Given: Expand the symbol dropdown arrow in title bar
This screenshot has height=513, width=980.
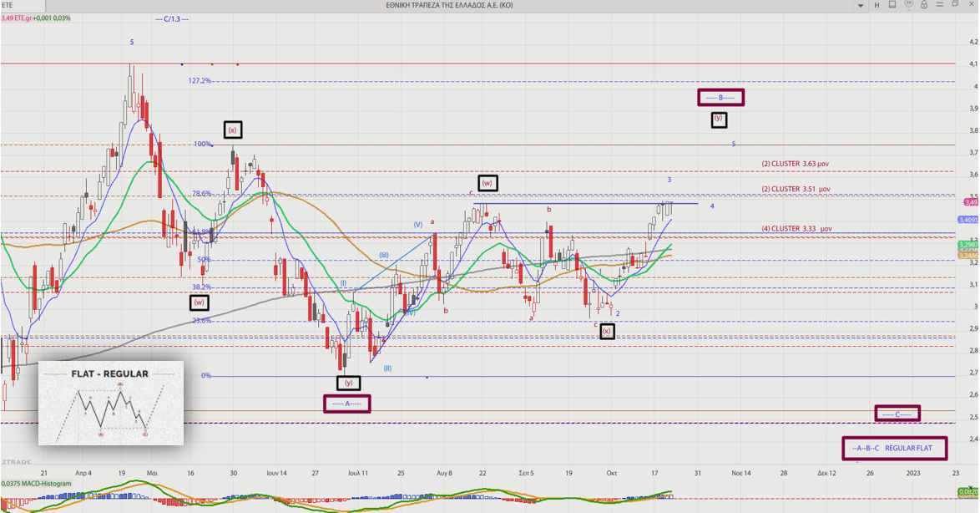Looking at the screenshot, I should coord(861,6).
